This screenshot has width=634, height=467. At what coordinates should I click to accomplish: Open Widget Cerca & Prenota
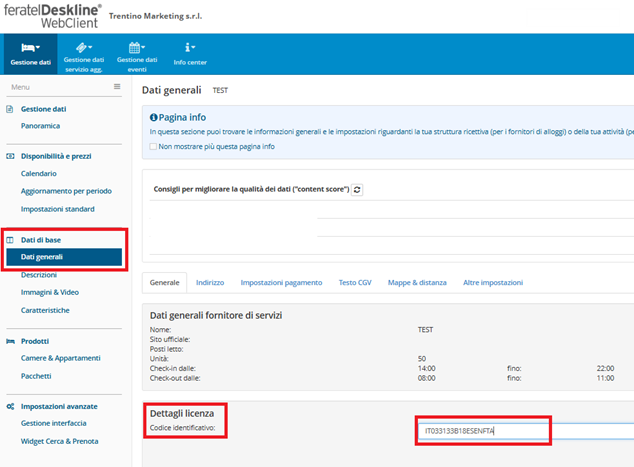pos(59,441)
